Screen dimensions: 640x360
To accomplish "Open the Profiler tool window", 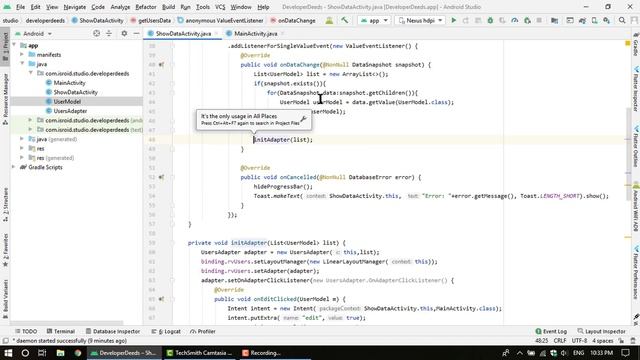I will (203, 331).
